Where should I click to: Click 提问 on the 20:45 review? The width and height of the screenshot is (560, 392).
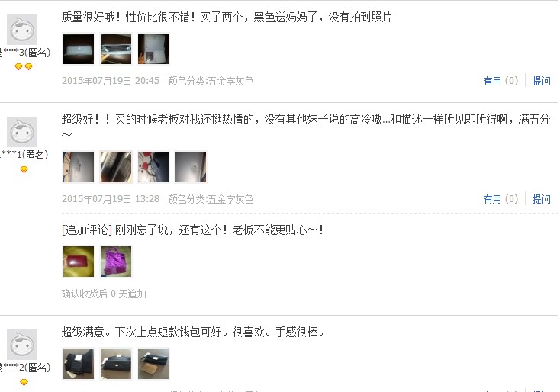point(541,81)
